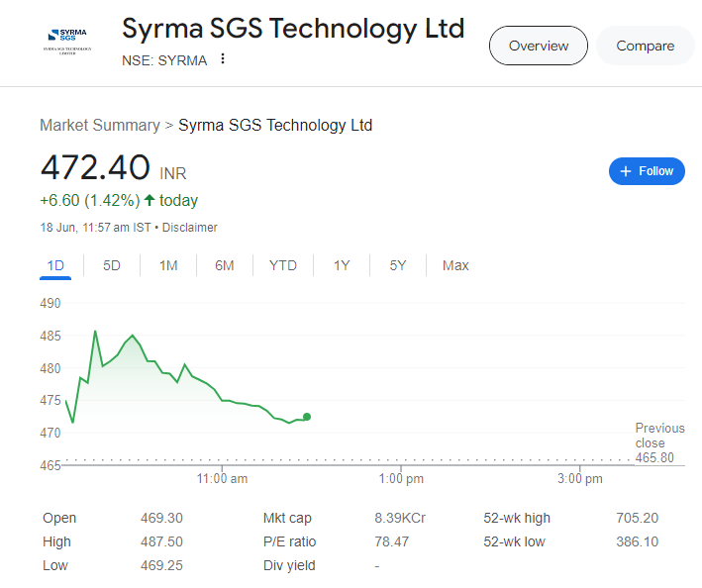Follow Syrma SGS Technology stock
The image size is (702, 588).
pyautogui.click(x=647, y=171)
